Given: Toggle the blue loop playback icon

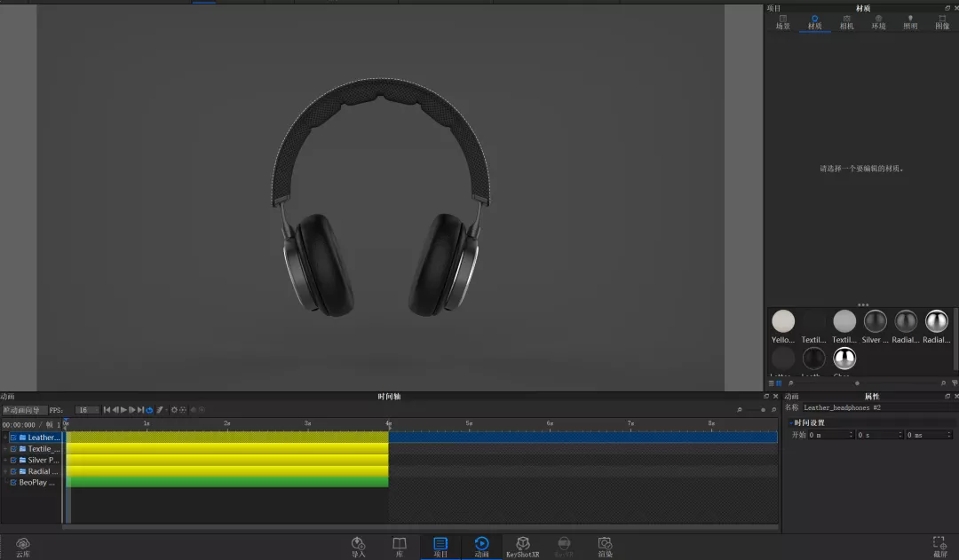Looking at the screenshot, I should point(149,410).
